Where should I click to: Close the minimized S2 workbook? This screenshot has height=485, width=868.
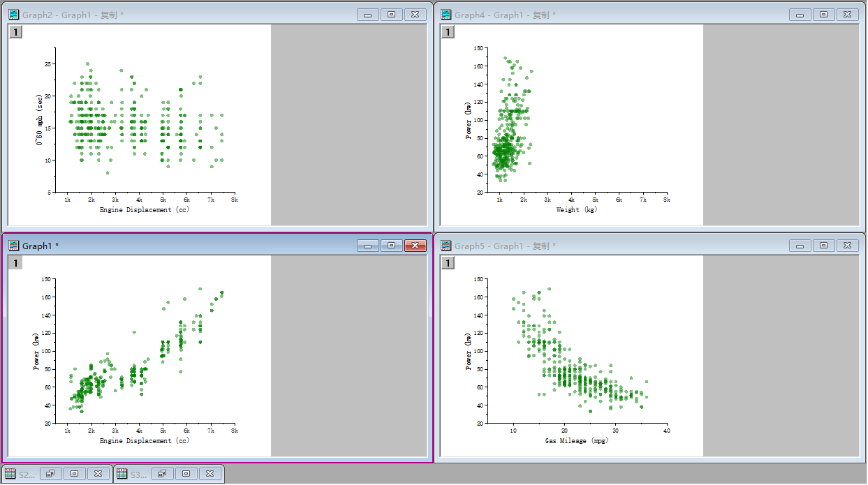98,474
